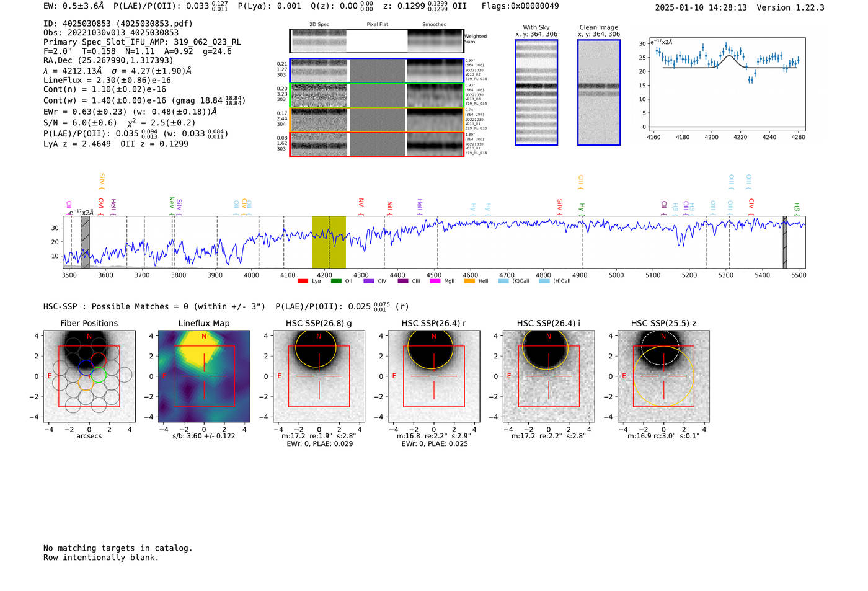Click the orange HeII legend swatch
This screenshot has width=868, height=591.
tap(469, 282)
